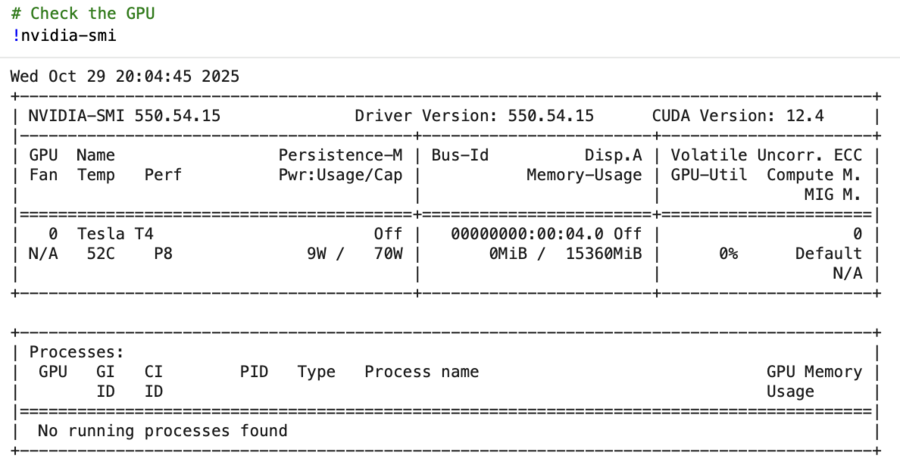Click the Process name column header
This screenshot has width=900, height=468.
421,372
